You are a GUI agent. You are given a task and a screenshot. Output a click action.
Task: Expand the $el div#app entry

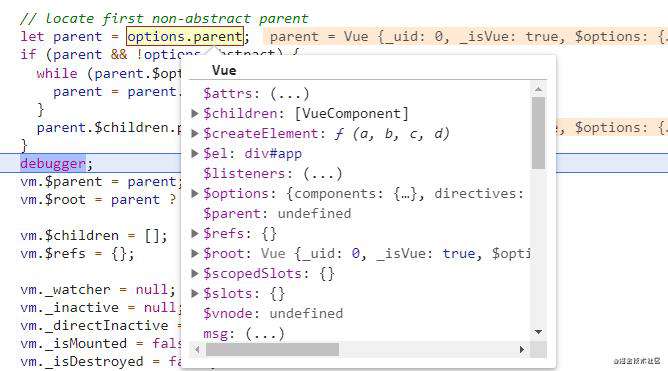coord(195,153)
